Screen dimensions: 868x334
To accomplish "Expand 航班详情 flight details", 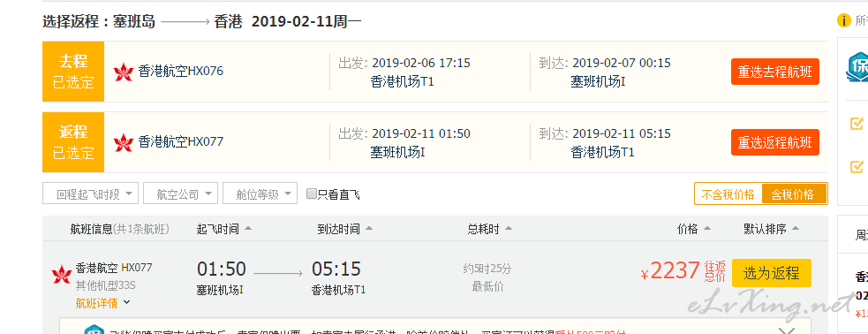I will pos(102,303).
